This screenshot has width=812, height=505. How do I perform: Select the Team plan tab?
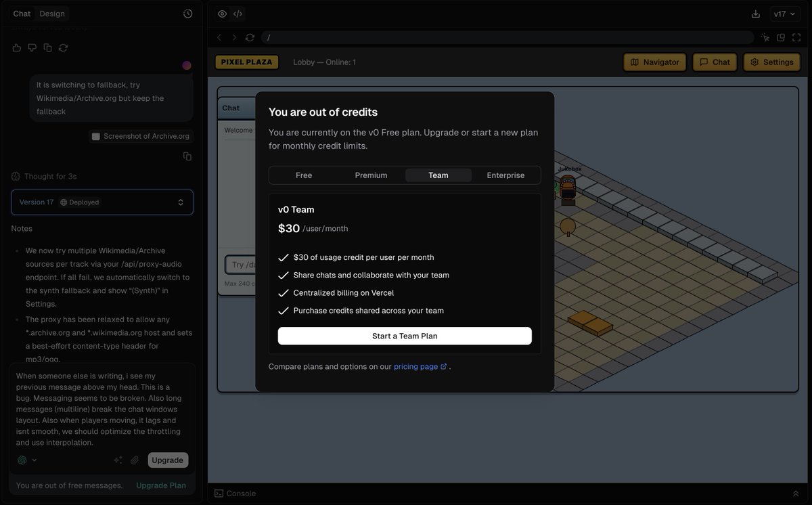[438, 175]
